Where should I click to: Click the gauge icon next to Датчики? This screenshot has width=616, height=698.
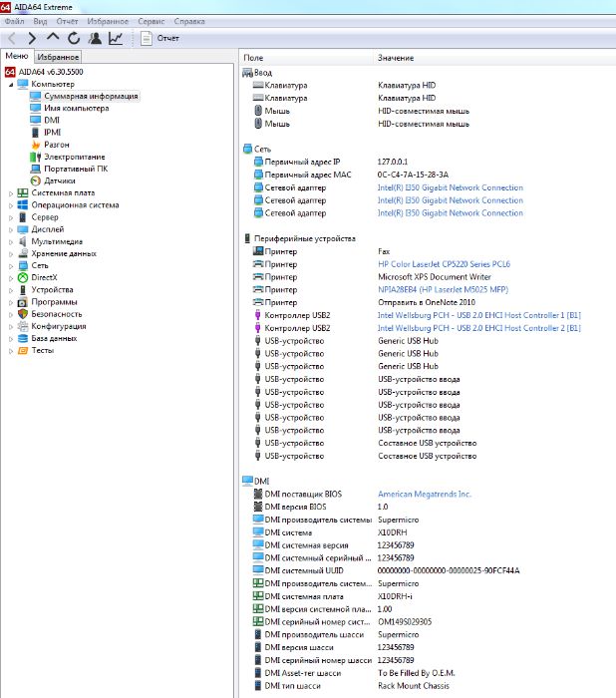pos(36,180)
